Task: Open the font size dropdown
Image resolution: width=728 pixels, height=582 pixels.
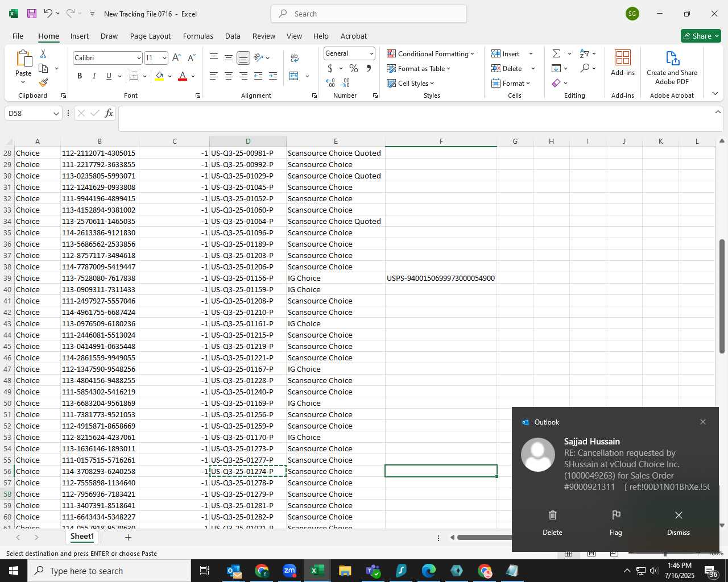Action: tap(164, 58)
